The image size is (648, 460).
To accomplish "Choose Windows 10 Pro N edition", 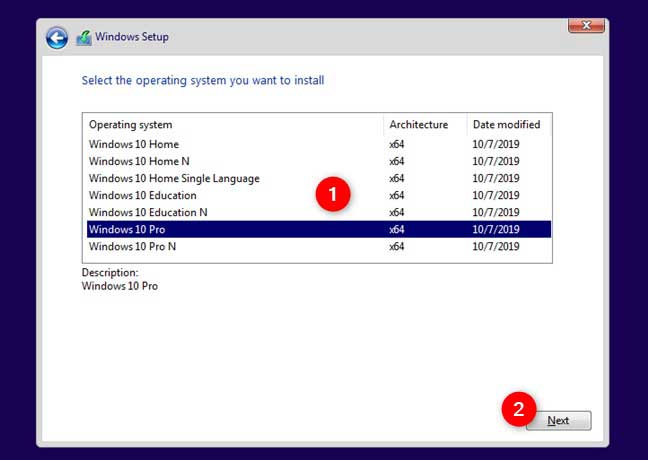I will (x=319, y=246).
